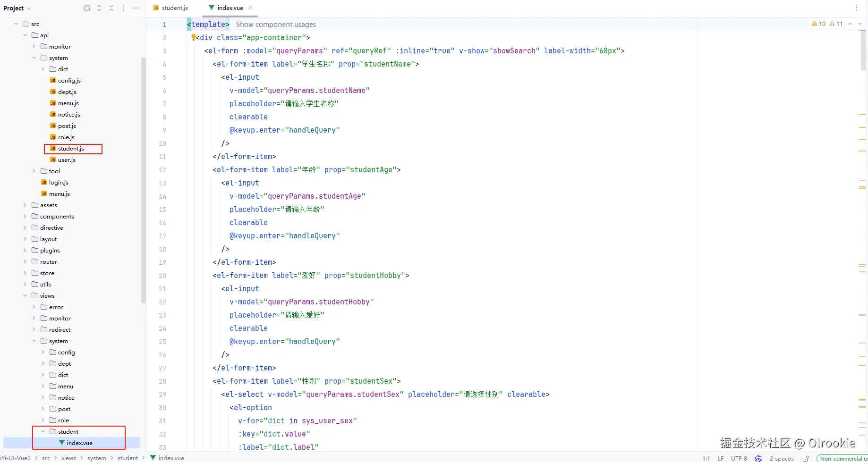
Task: Select the store folder
Action: [43, 273]
